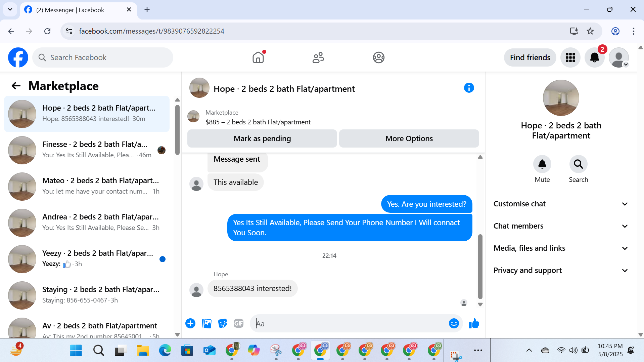The image size is (644, 362).
Task: Show hidden system tray icons
Action: (529, 351)
